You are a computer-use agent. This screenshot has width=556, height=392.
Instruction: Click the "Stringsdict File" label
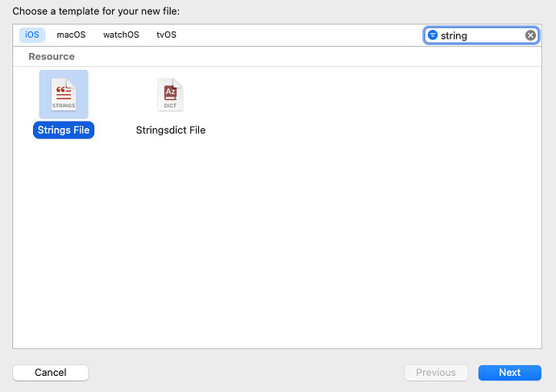pos(171,130)
